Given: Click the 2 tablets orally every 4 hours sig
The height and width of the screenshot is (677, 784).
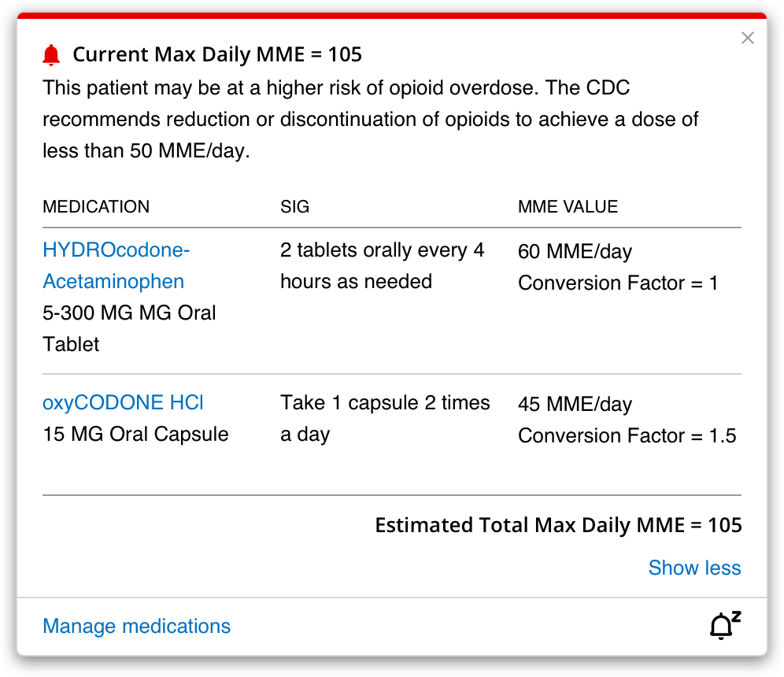Looking at the screenshot, I should [x=382, y=265].
